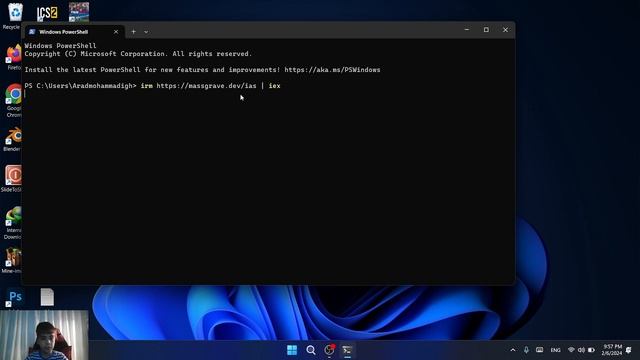Open the notification center icon
Screen dimensions: 640x360
[629, 350]
